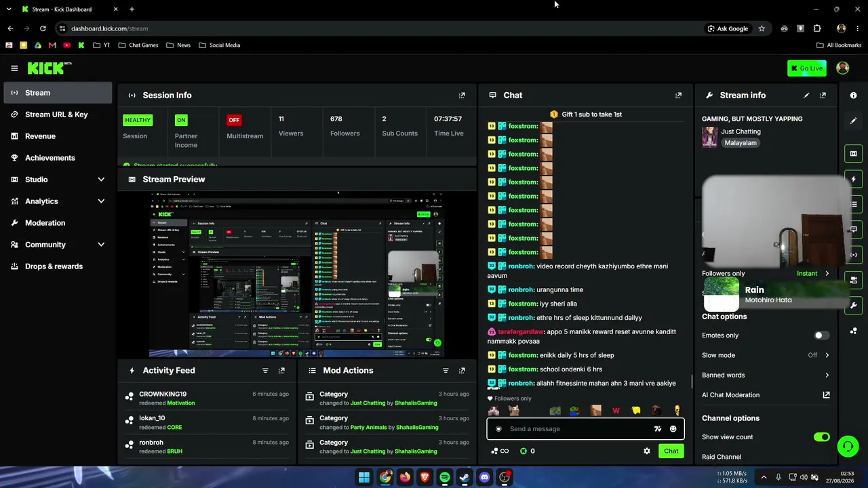Click the browser address bar URL
Image resolution: width=868 pixels, height=488 pixels.
[x=109, y=28]
